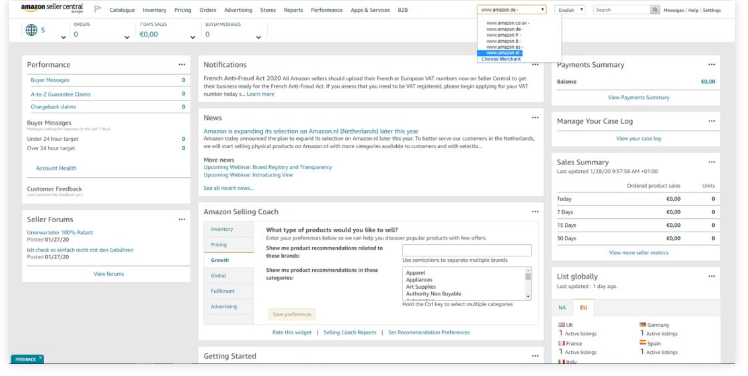
Task: Open the Account Health link
Action: pyautogui.click(x=56, y=168)
